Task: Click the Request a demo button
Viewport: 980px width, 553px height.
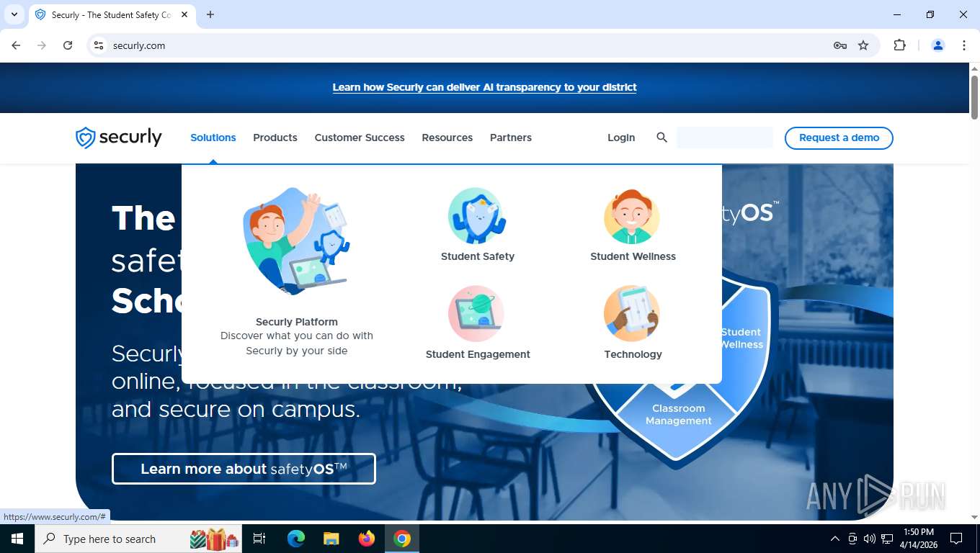Action: [839, 138]
